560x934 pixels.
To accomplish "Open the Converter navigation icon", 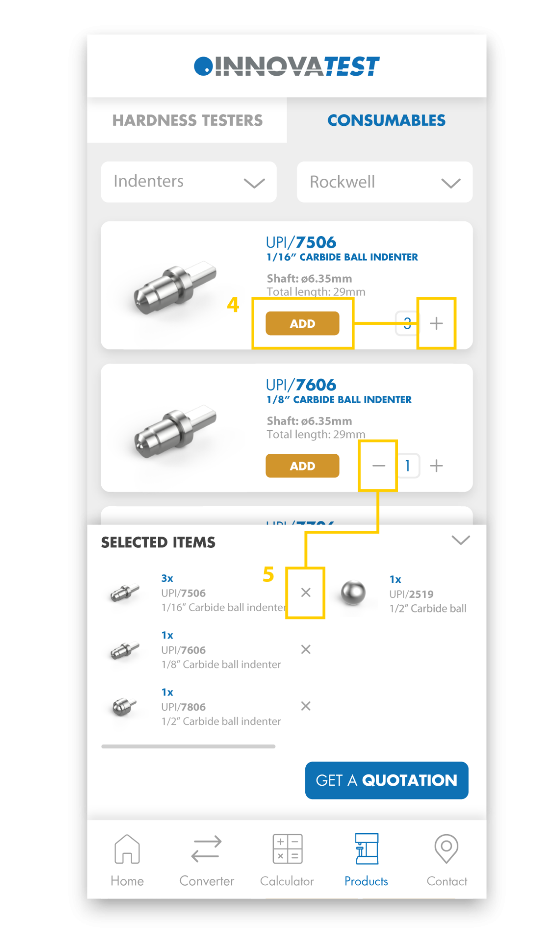I will (x=206, y=849).
